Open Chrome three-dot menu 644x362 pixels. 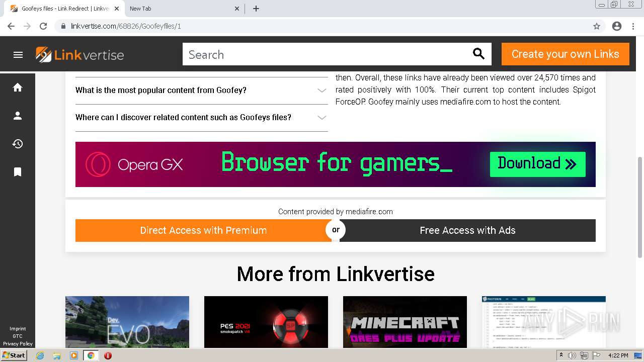pos(632,26)
